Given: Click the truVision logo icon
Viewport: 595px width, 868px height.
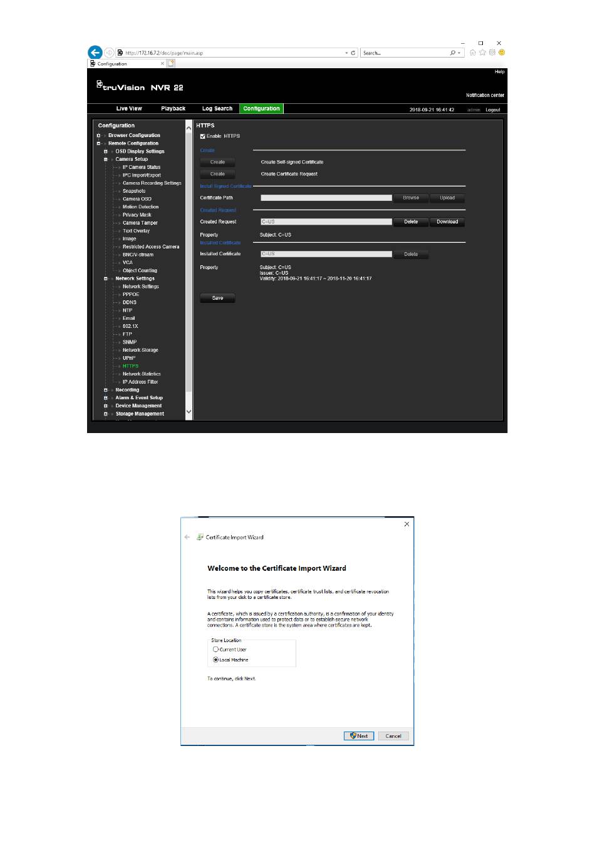Looking at the screenshot, I should click(99, 83).
